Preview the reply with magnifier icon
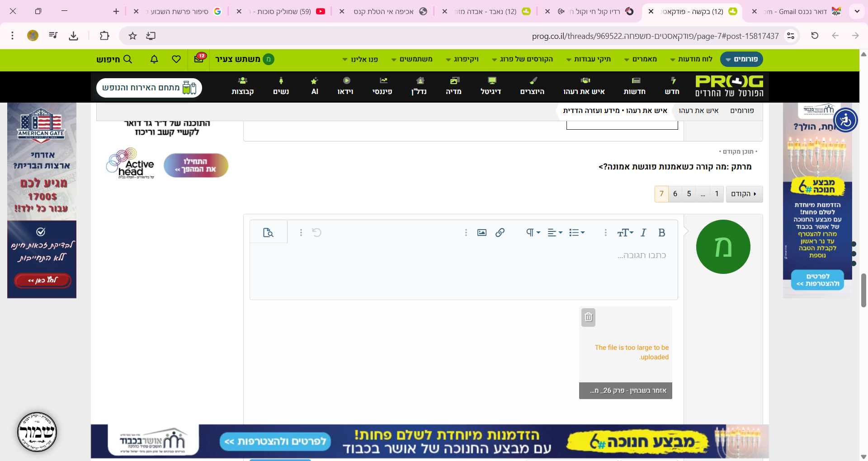Image resolution: width=868 pixels, height=461 pixels. click(x=269, y=233)
